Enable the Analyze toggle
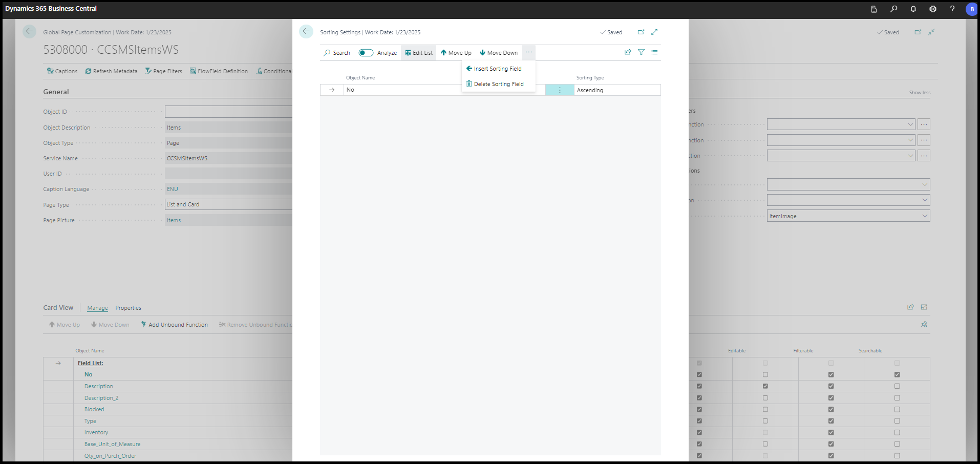This screenshot has width=980, height=464. [x=366, y=53]
